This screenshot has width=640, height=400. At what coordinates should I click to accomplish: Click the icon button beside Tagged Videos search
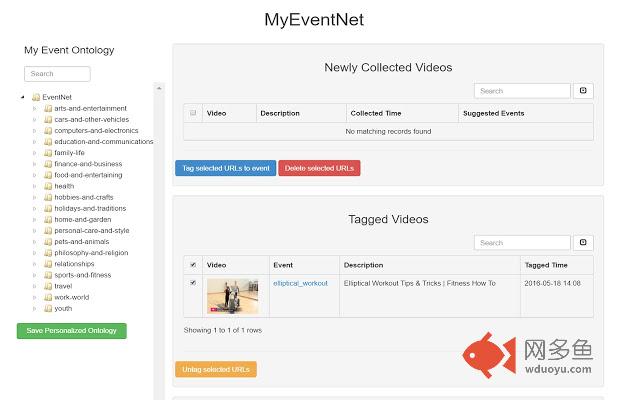tap(583, 242)
